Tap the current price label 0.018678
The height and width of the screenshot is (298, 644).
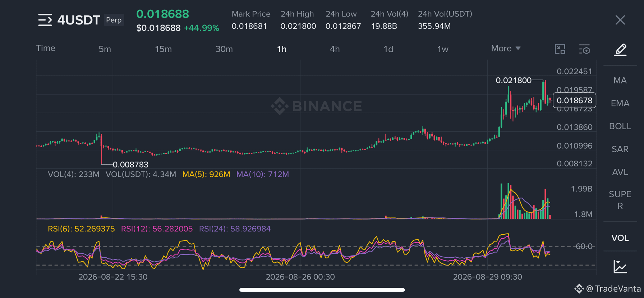click(x=574, y=100)
